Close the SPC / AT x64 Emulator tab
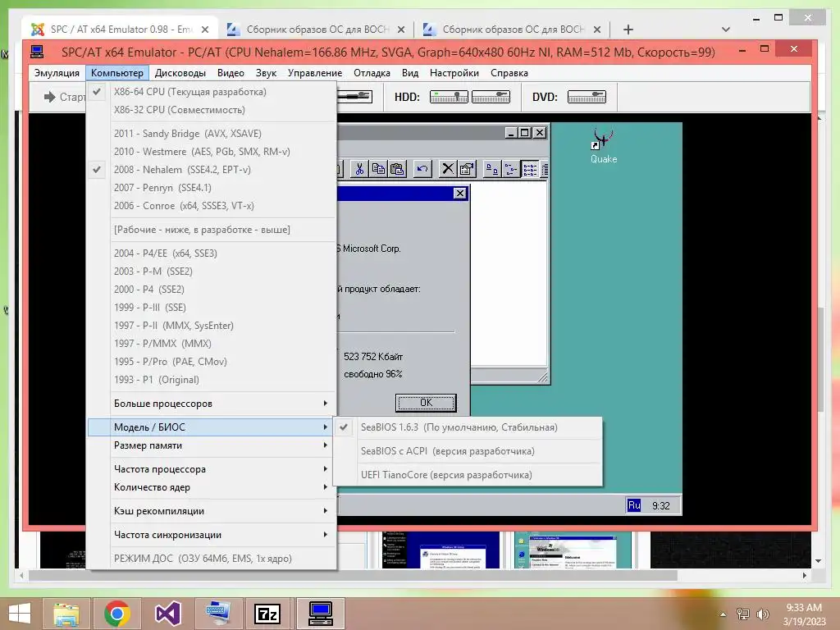 (204, 30)
